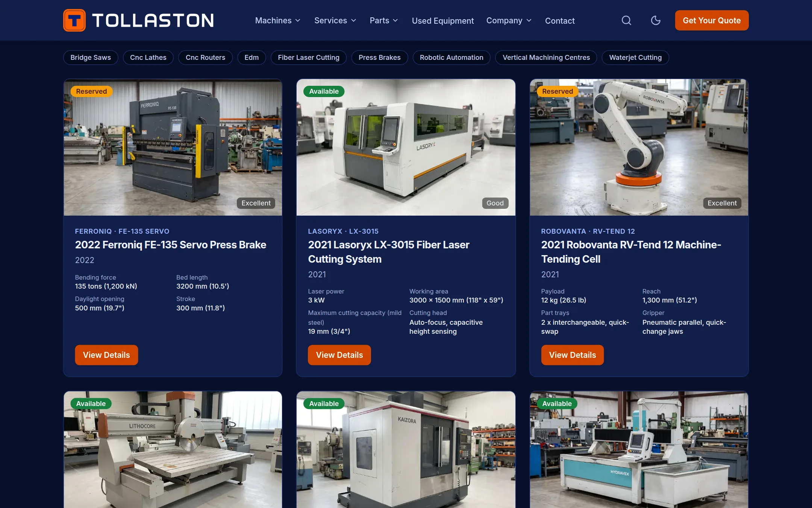Open Kaizora machining centre photo
The image size is (812, 508).
pos(406,450)
